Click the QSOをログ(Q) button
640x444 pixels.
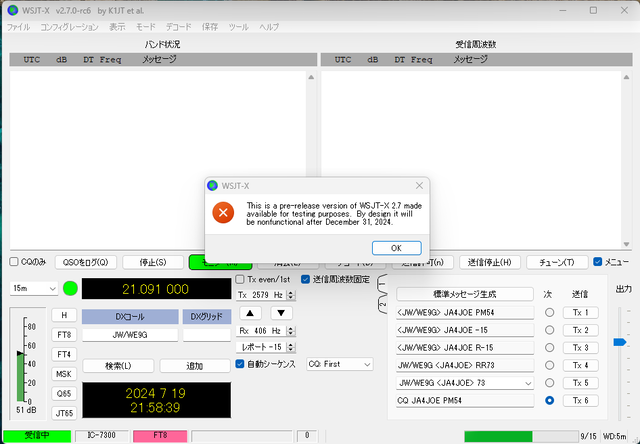(86, 262)
